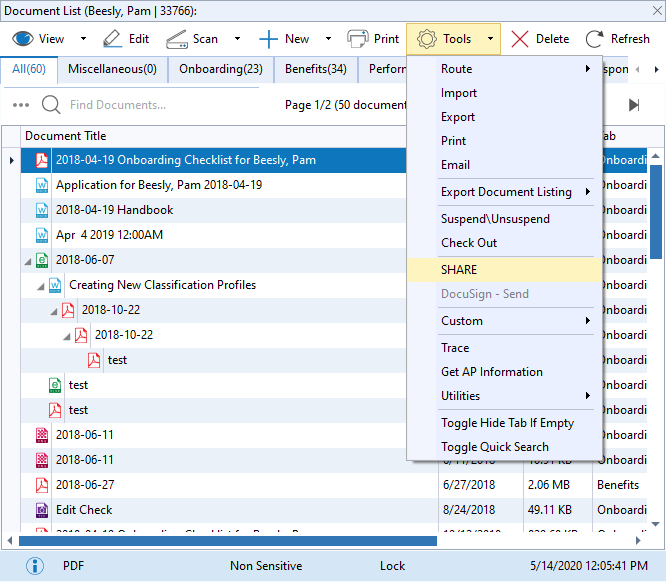The height and width of the screenshot is (582, 666).
Task: Select the 2018-04-19 Handbook row
Action: pyautogui.click(x=214, y=210)
